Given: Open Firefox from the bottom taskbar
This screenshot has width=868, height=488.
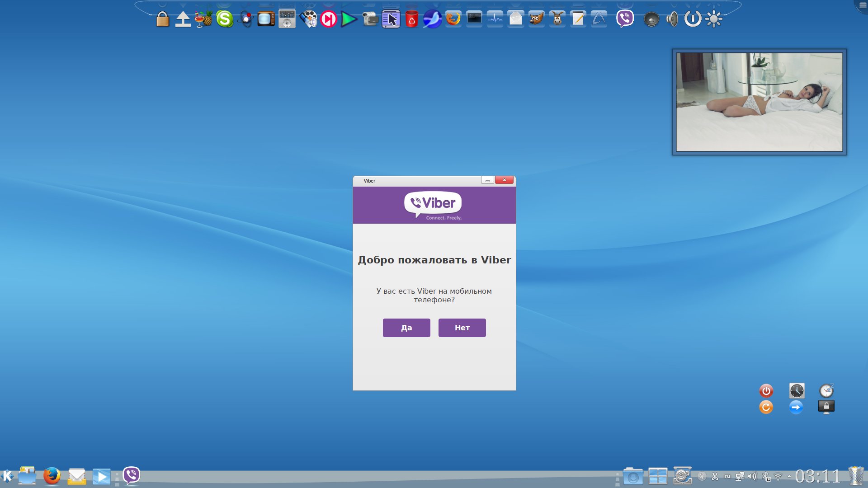Looking at the screenshot, I should click(x=52, y=476).
